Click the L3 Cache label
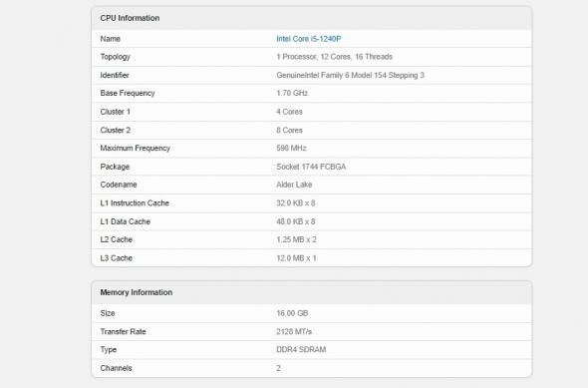The width and height of the screenshot is (588, 388). 117,258
